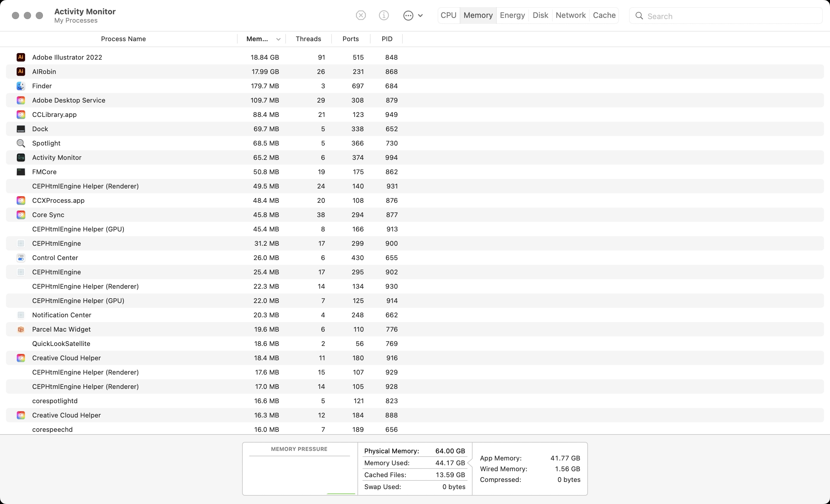Click the Core Sync Creative Cloud icon
The image size is (830, 504).
click(21, 215)
